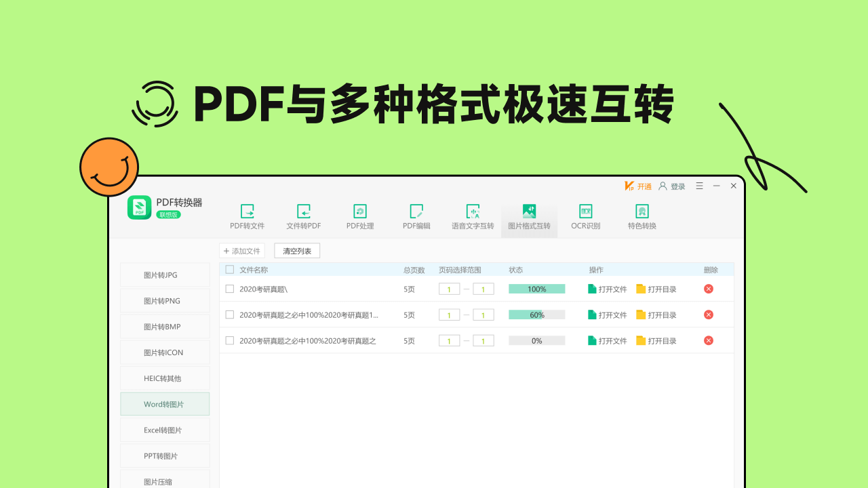The width and height of the screenshot is (868, 488).
Task: Delete the completed 2020考研真题 file
Action: (708, 288)
